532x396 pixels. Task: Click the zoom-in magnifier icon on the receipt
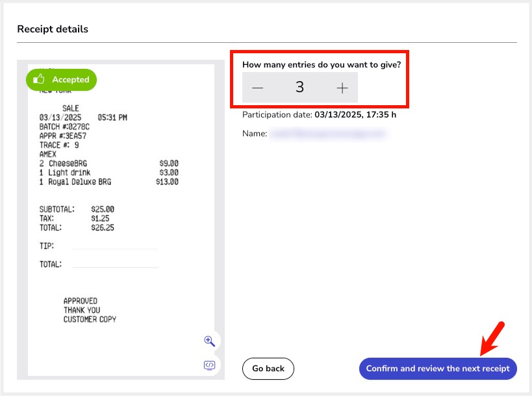click(x=209, y=341)
